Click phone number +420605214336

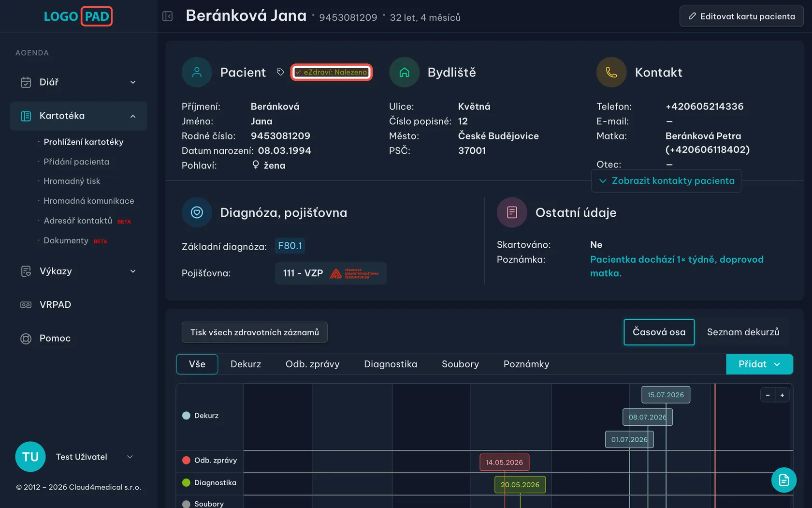pos(704,106)
